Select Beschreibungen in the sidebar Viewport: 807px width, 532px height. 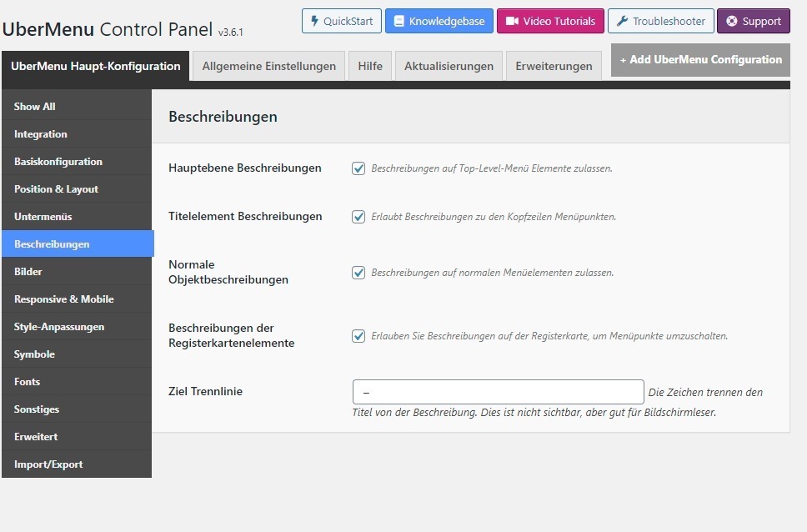(x=78, y=244)
